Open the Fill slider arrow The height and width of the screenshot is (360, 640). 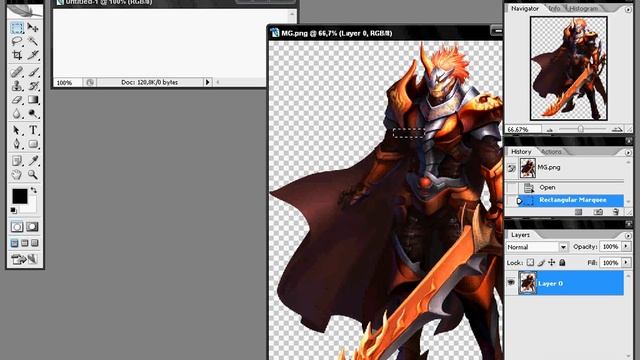pyautogui.click(x=626, y=262)
